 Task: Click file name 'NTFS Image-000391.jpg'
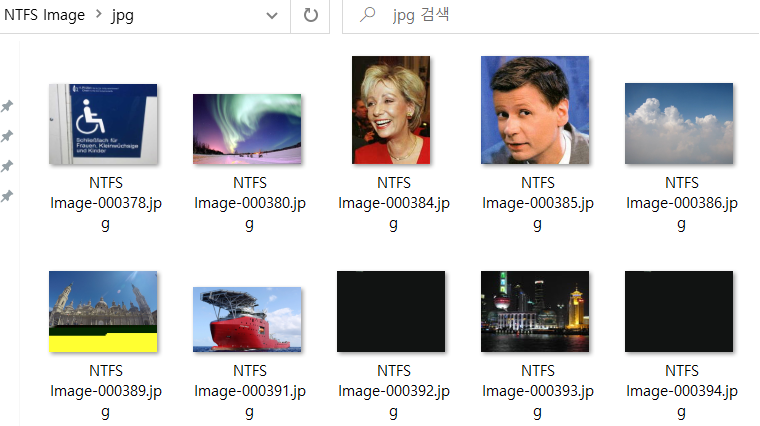coord(250,391)
